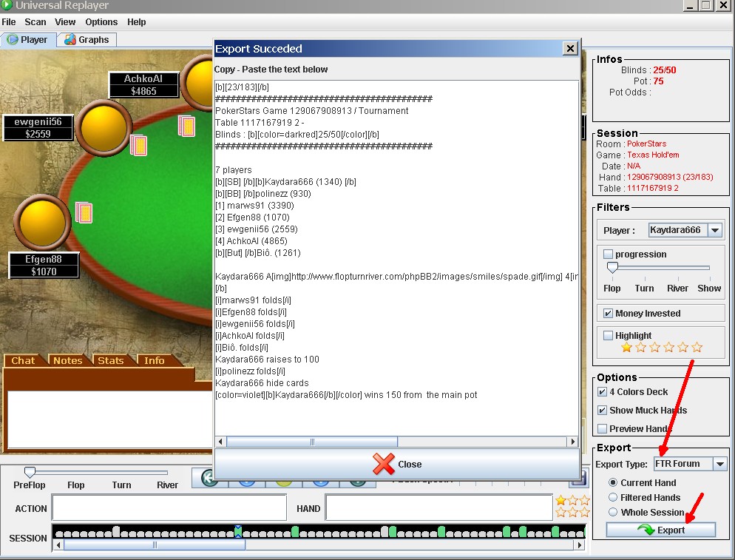735x560 pixels.
Task: Open the Stats tab under the table
Action: pos(111,360)
